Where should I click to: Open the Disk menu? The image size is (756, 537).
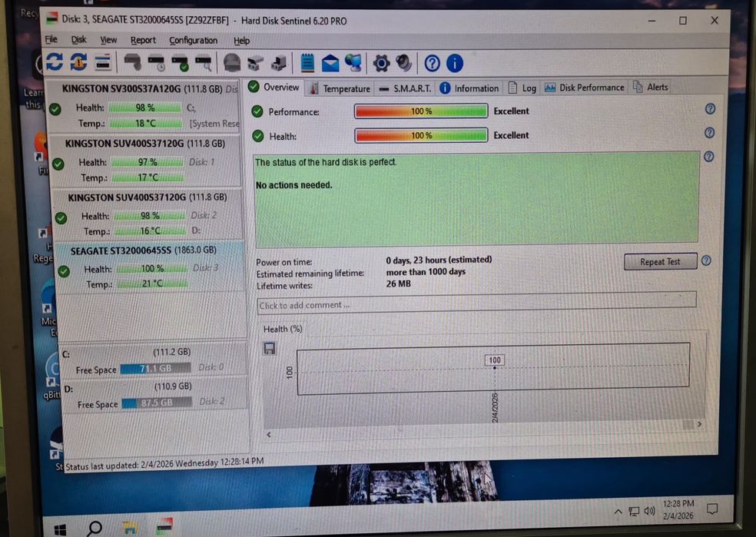78,39
